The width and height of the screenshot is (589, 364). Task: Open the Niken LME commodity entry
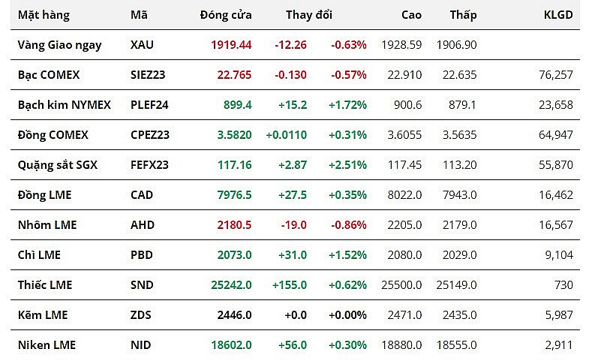(47, 345)
